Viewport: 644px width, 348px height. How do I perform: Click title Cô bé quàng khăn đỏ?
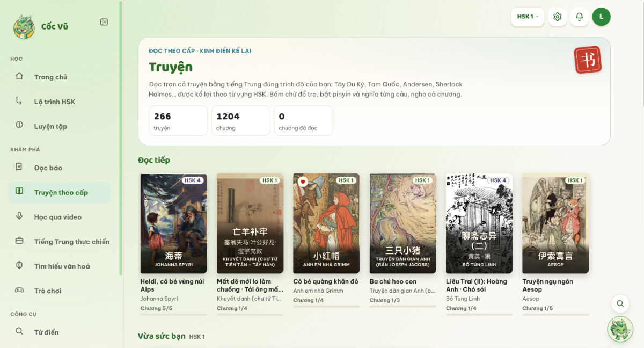(325, 281)
